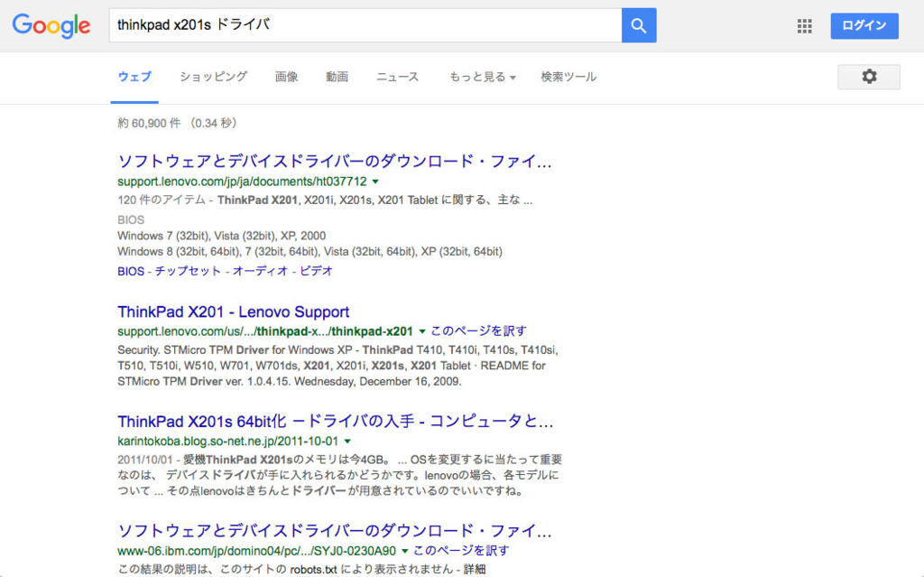Expand arrow beside karintokoba.blog.so-net.ne.jp URL
Image resolution: width=924 pixels, height=577 pixels.
pyautogui.click(x=347, y=442)
